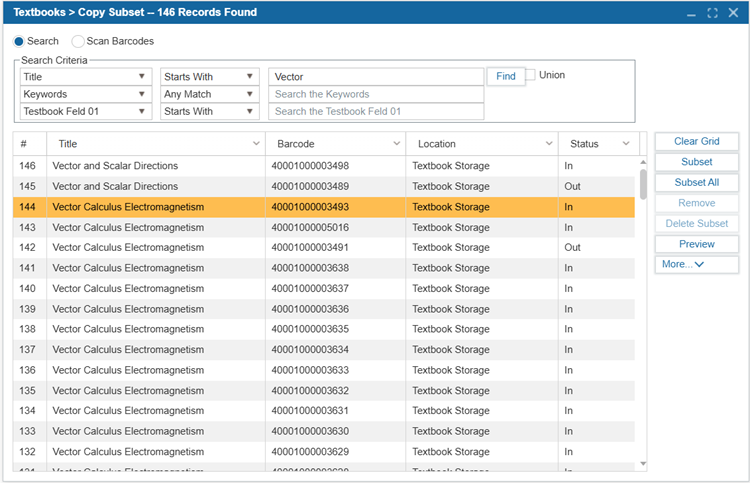This screenshot has width=750, height=483.
Task: Open the Starts With dropdown beside Title
Action: click(x=210, y=77)
